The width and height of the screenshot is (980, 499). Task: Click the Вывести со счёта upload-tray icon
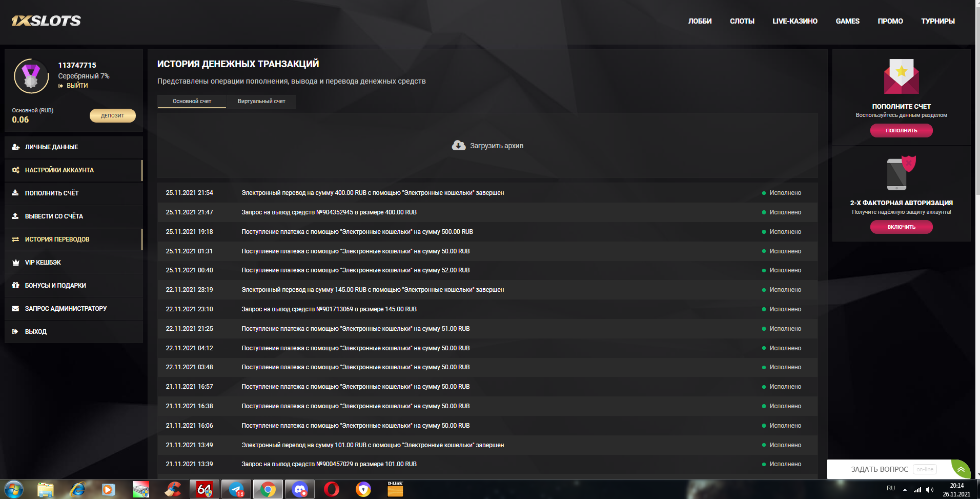click(x=15, y=216)
